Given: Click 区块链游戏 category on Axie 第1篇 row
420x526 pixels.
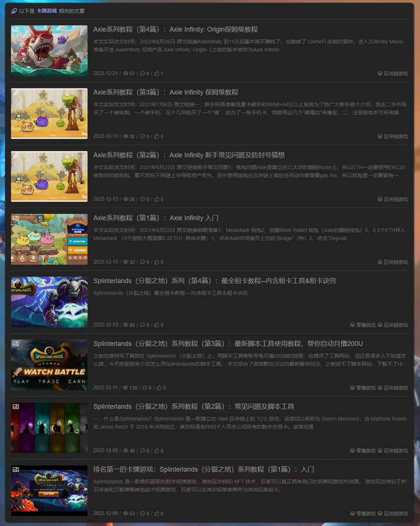Looking at the screenshot, I should [x=393, y=262].
